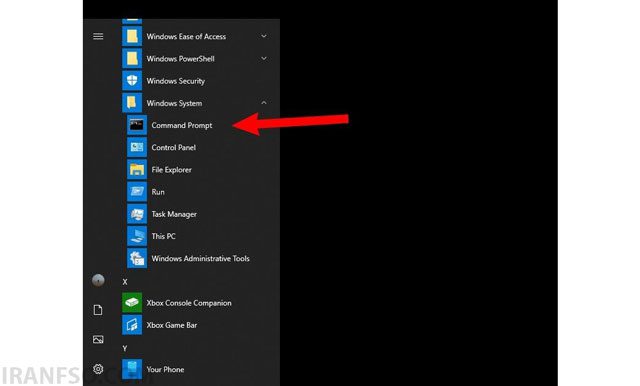Click the Your Phone icon
Viewport: 640px width, 386px height.
(x=132, y=369)
